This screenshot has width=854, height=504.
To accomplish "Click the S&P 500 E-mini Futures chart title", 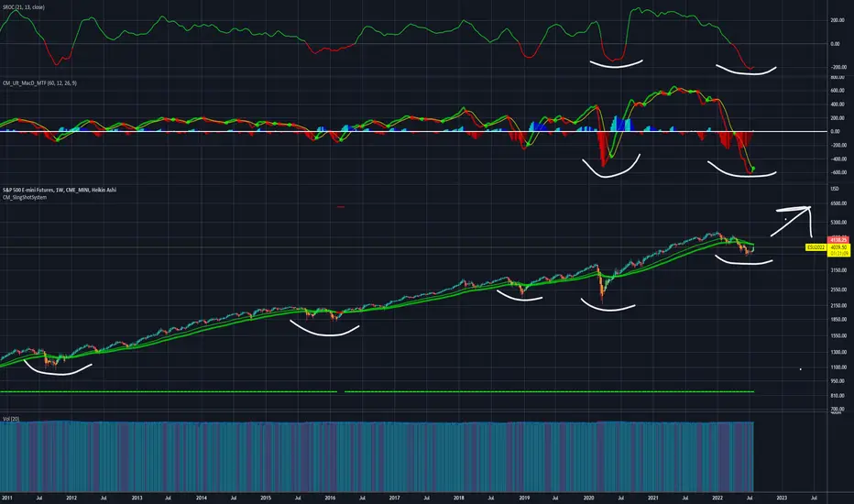I will [x=60, y=190].
